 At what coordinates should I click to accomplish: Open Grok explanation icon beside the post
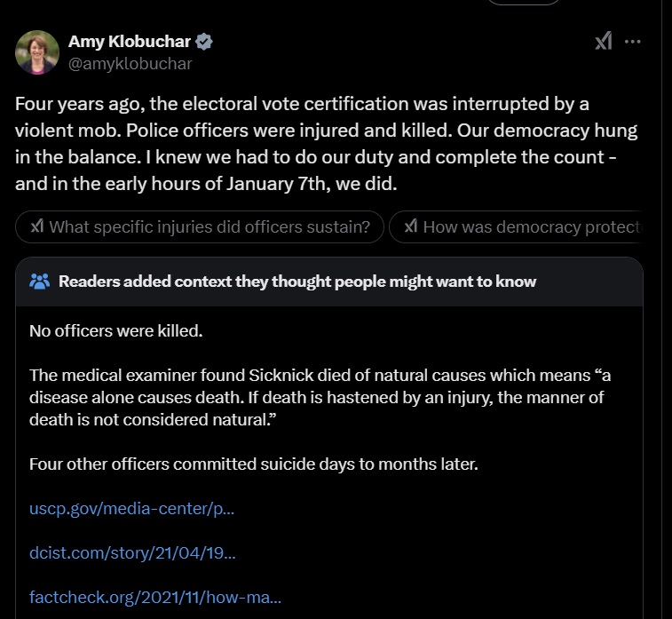pyautogui.click(x=603, y=41)
